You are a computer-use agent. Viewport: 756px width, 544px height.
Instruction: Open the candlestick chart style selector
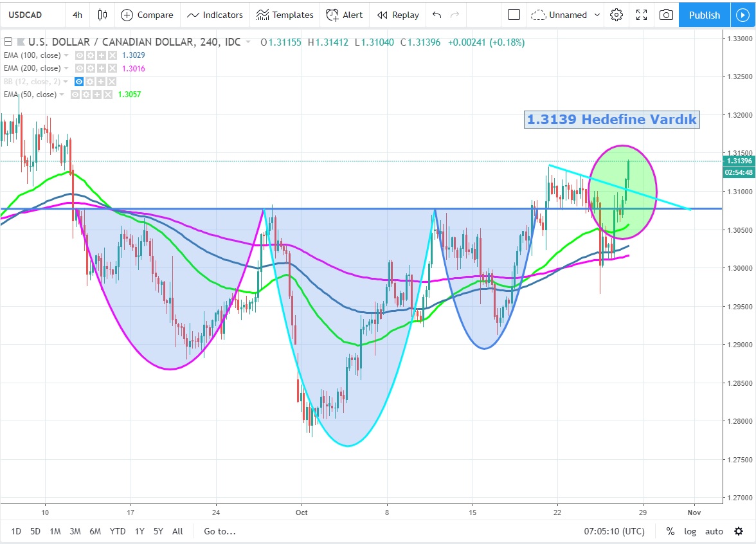pos(102,15)
